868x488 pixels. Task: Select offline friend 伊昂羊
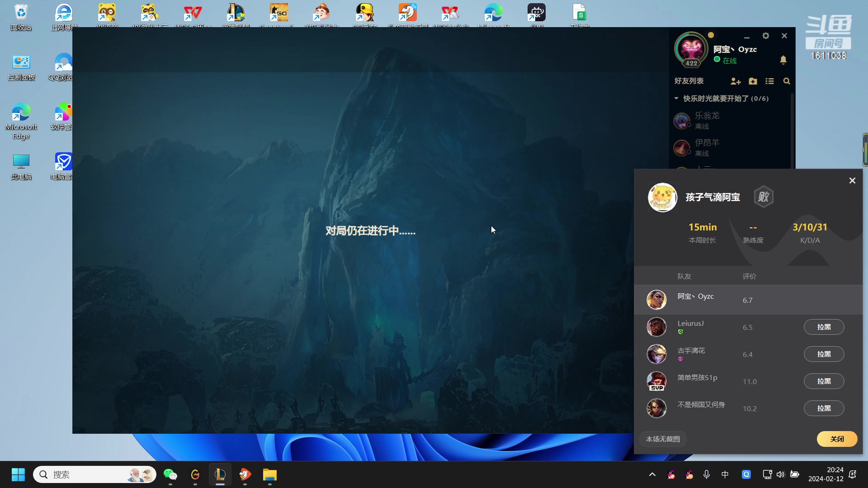click(x=730, y=148)
